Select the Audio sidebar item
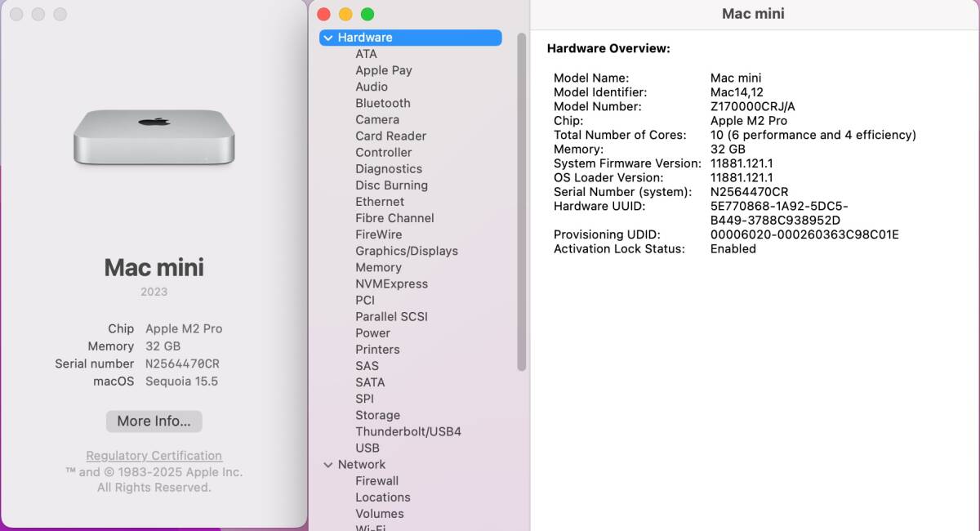The image size is (980, 531). tap(372, 87)
